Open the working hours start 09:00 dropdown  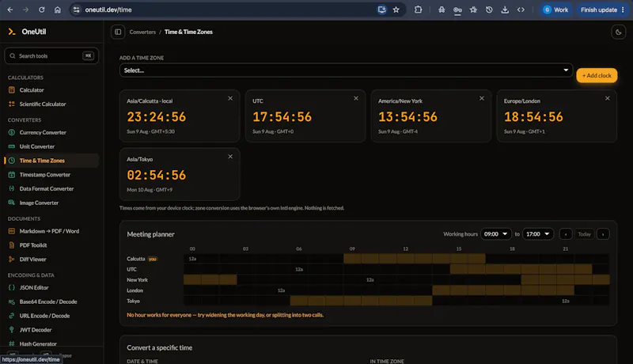click(x=496, y=234)
